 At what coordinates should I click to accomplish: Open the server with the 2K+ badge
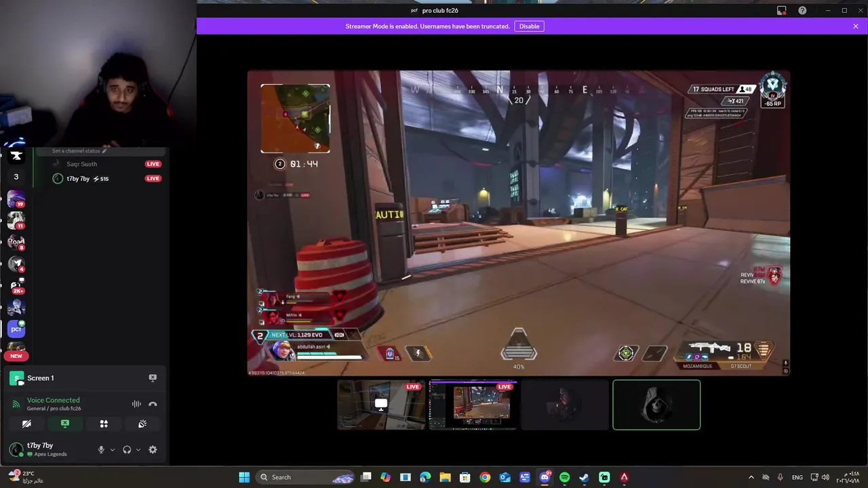pyautogui.click(x=16, y=285)
